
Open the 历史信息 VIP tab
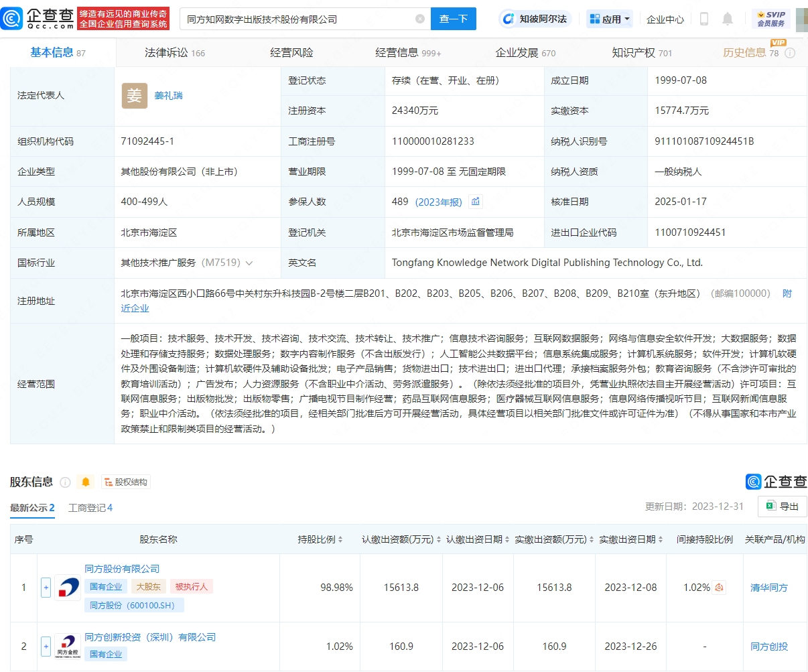[x=751, y=53]
